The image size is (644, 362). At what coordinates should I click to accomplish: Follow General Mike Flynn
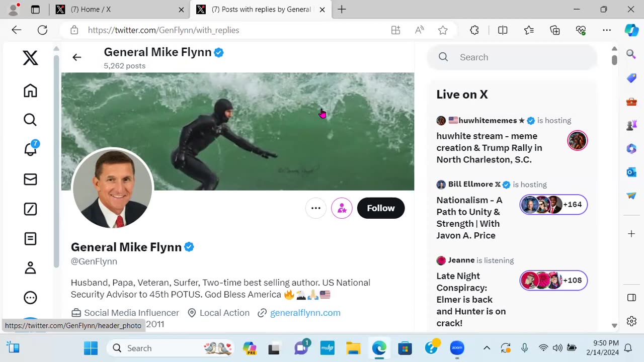381,208
